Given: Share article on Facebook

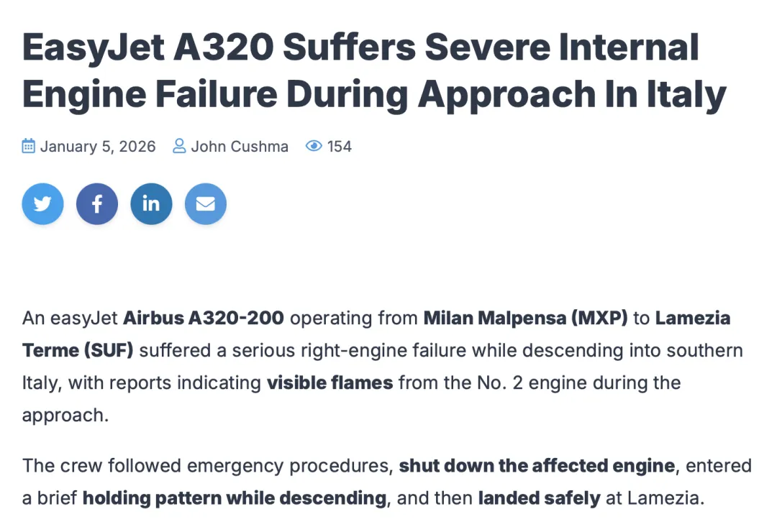Looking at the screenshot, I should click(97, 204).
